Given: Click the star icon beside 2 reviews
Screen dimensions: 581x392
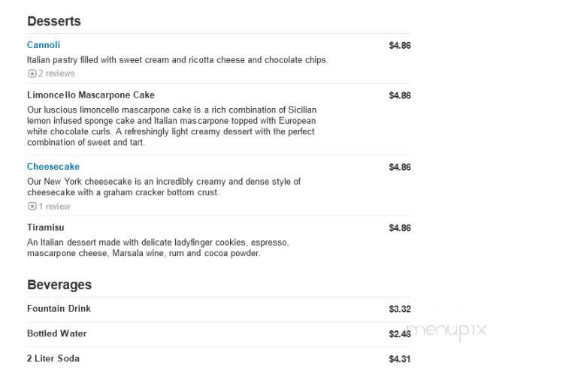Looking at the screenshot, I should pos(32,74).
